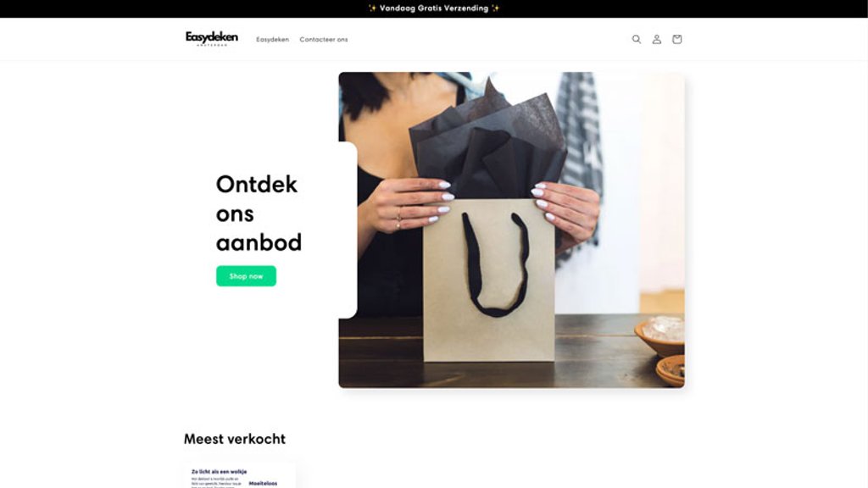Open the first best-seller product thumbnail
The width and height of the screenshot is (868, 488).
pyautogui.click(x=239, y=475)
